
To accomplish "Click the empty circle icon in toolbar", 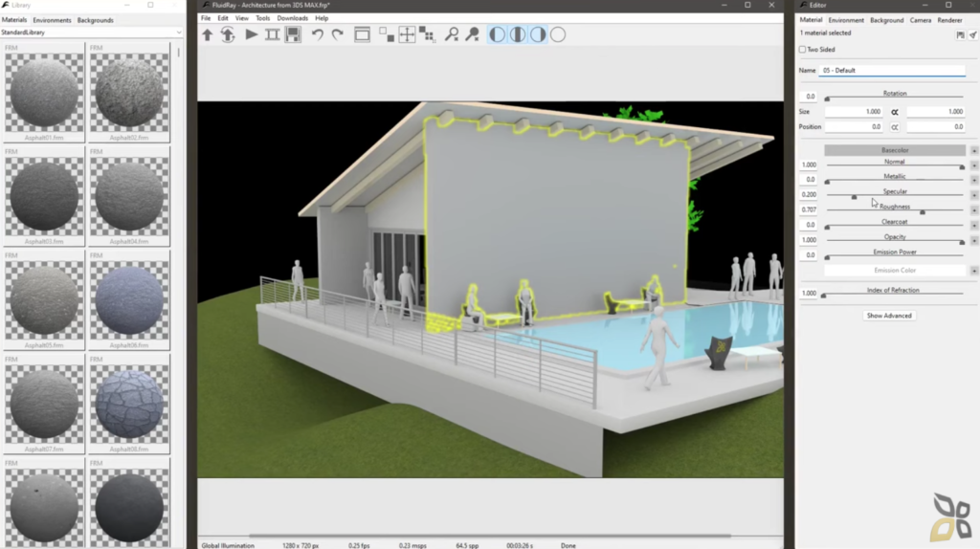I will (558, 34).
